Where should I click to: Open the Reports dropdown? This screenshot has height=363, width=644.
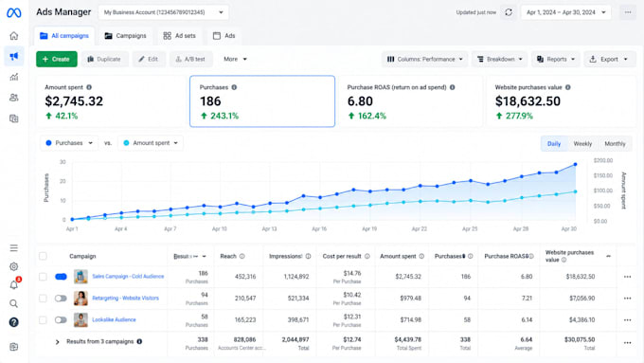[x=555, y=59]
